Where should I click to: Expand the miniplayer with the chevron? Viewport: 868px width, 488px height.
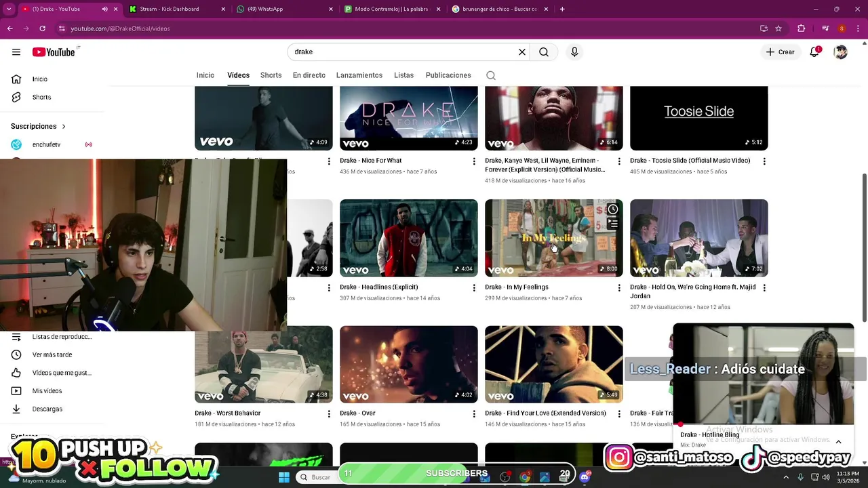pos(838,442)
